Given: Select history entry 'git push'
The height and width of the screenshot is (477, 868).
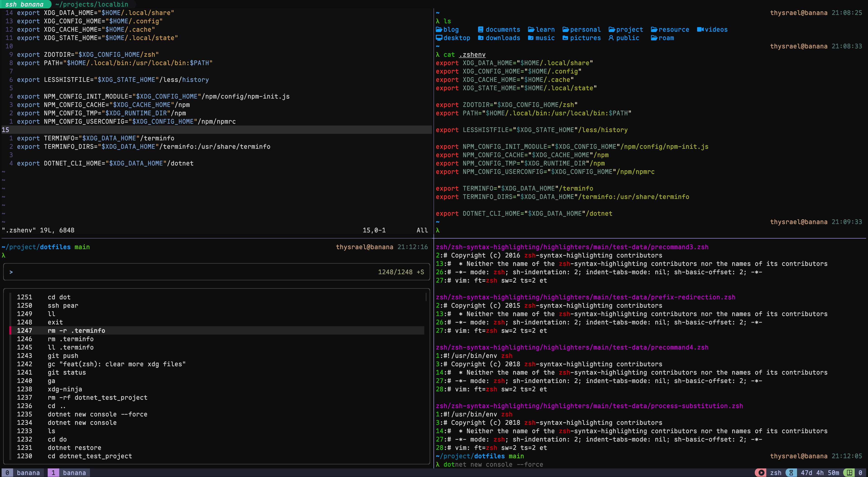Looking at the screenshot, I should coord(63,356).
